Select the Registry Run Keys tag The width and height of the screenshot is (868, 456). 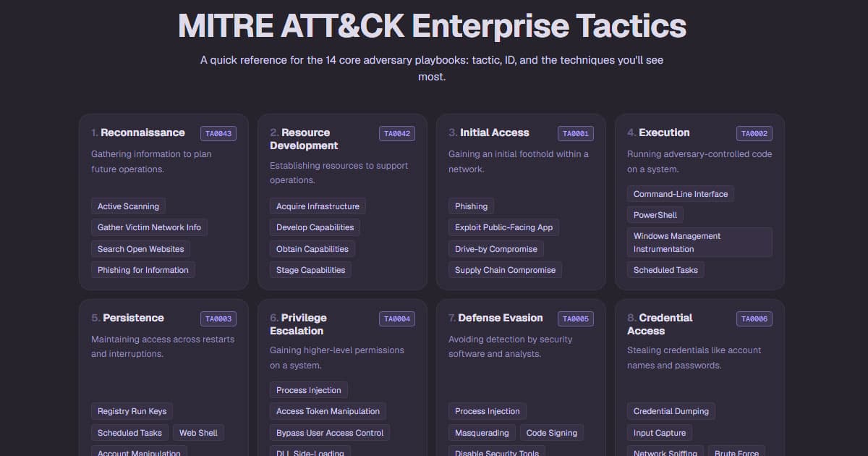pos(132,411)
